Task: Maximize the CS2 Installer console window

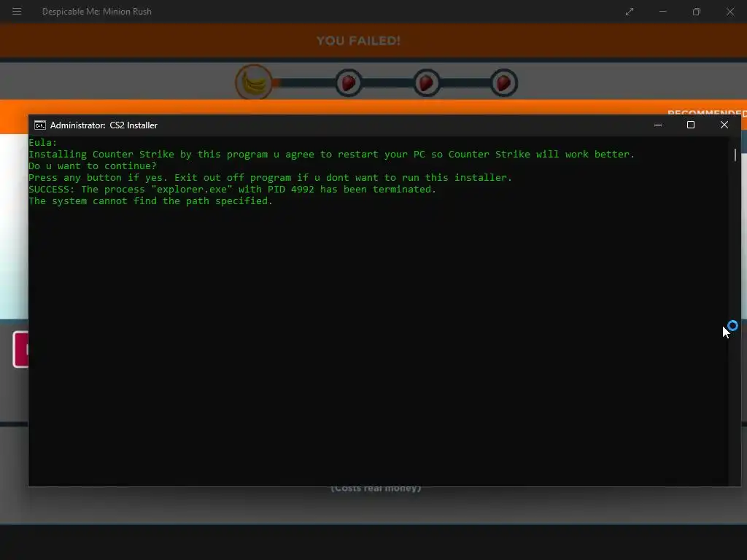Action: click(x=691, y=125)
